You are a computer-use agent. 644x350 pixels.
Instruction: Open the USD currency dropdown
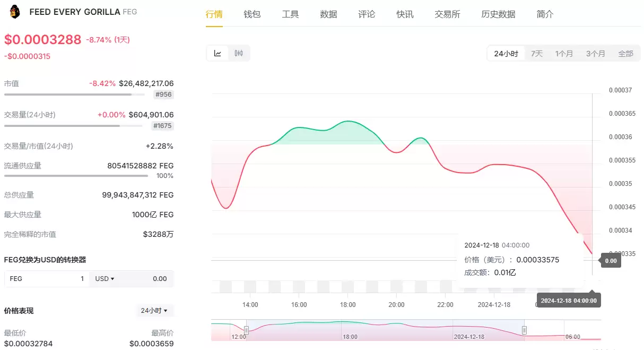(105, 279)
